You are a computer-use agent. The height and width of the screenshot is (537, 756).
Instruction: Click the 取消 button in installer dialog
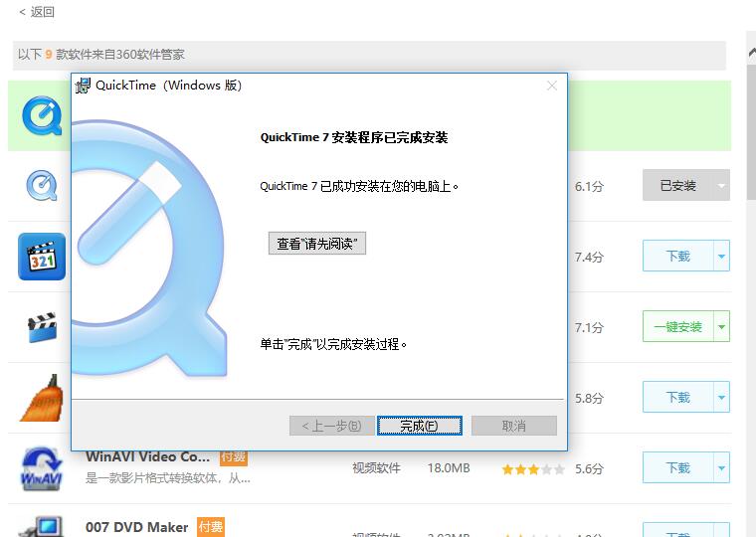(x=514, y=426)
